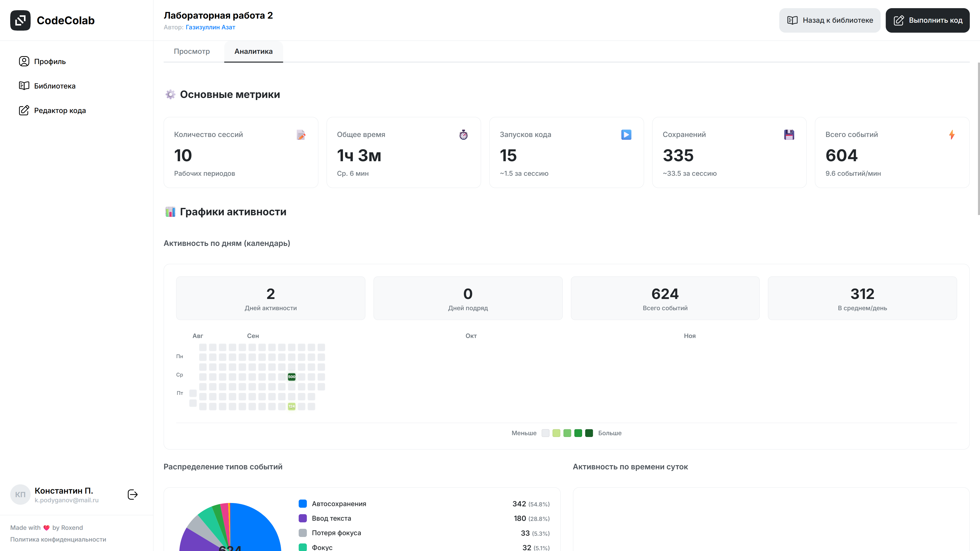This screenshot has height=551, width=980.
Task: Click the CodeColab logo
Action: pos(53,20)
